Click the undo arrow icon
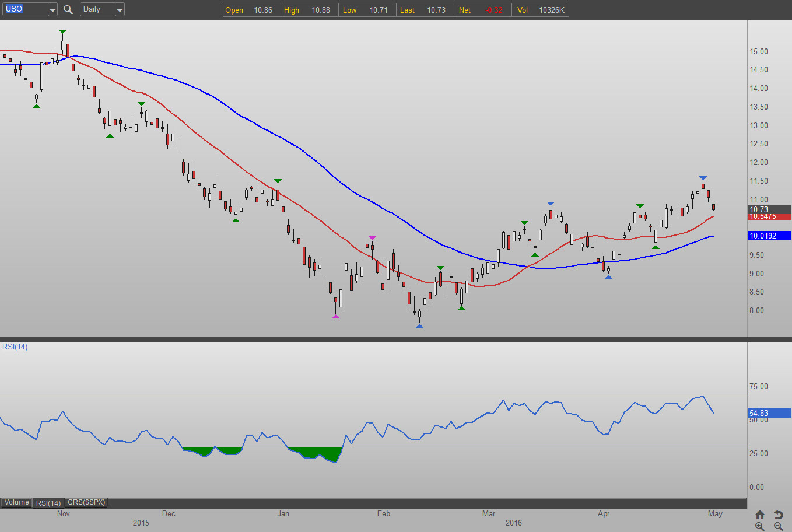 [778, 514]
